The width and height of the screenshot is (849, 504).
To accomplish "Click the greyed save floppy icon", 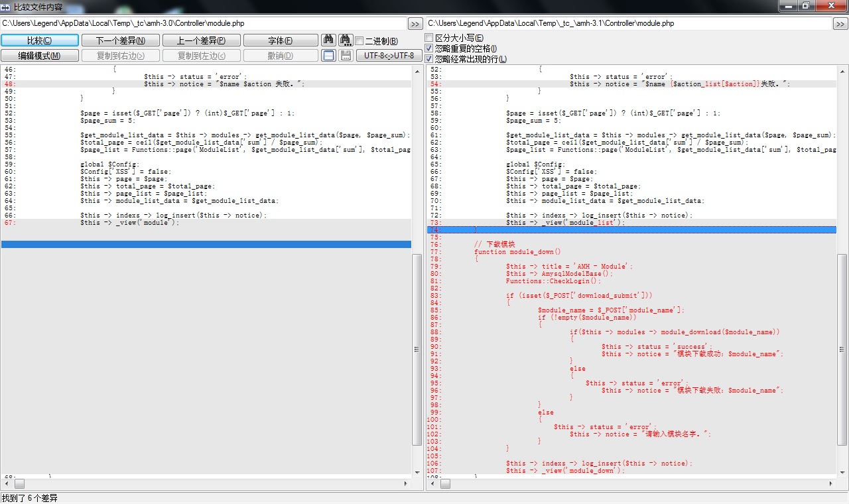I will 346,56.
